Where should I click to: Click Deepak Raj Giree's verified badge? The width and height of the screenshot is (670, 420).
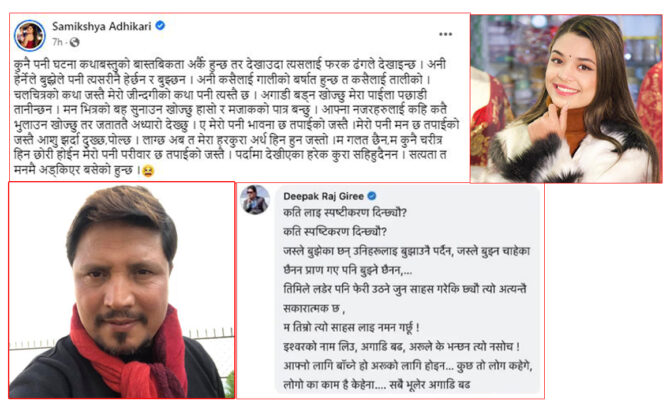(372, 196)
